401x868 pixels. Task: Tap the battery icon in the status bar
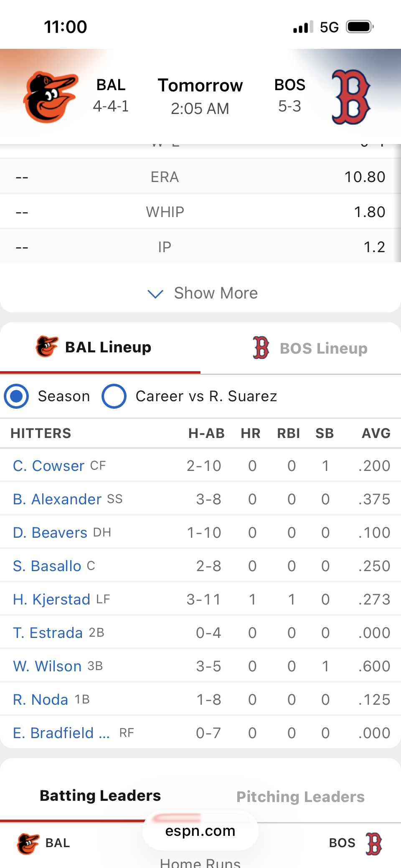[359, 27]
